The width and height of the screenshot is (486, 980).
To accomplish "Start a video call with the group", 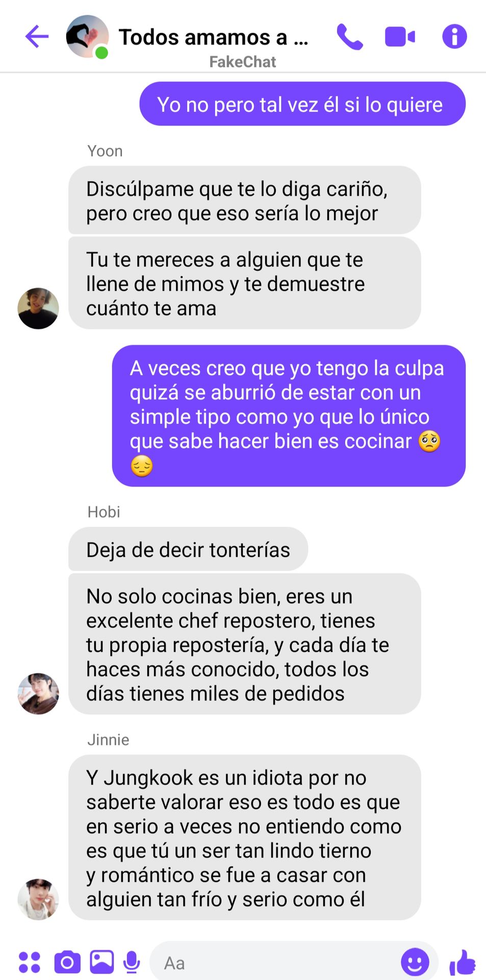I will (x=400, y=37).
